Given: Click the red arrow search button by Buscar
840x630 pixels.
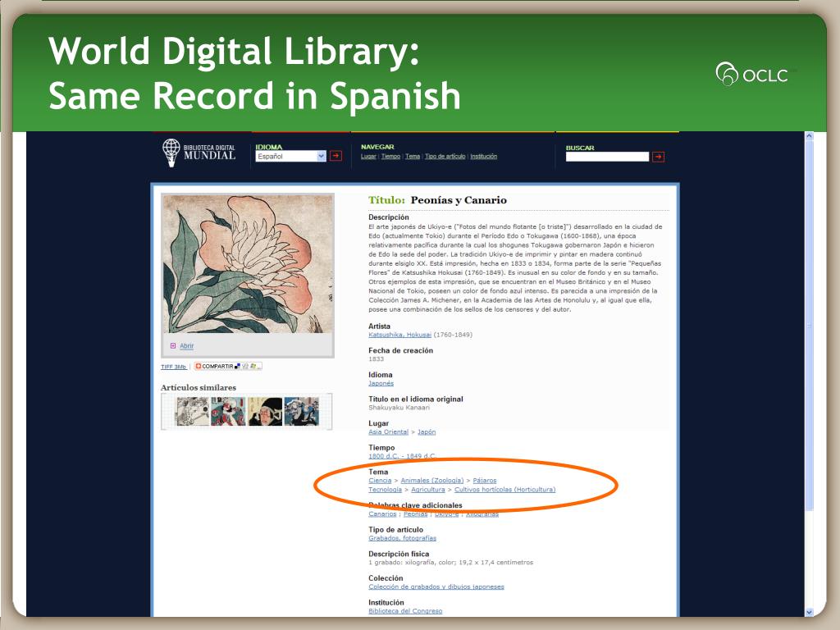Looking at the screenshot, I should pos(659,157).
